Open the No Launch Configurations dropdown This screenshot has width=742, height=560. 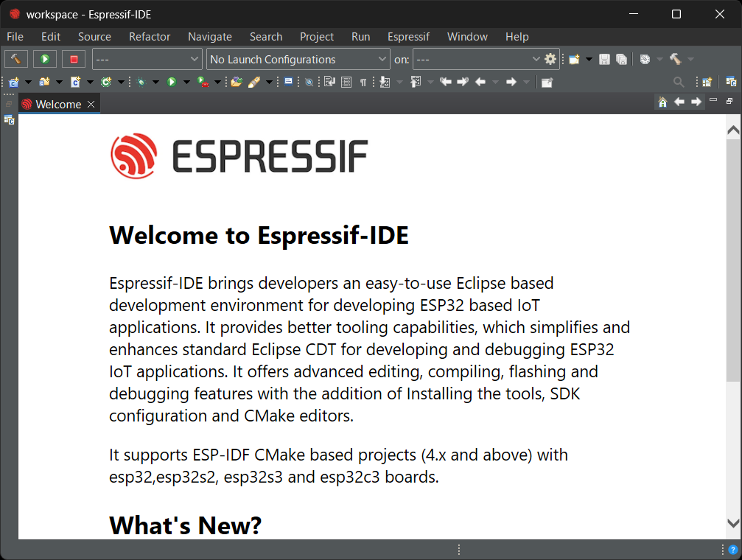[x=298, y=59]
